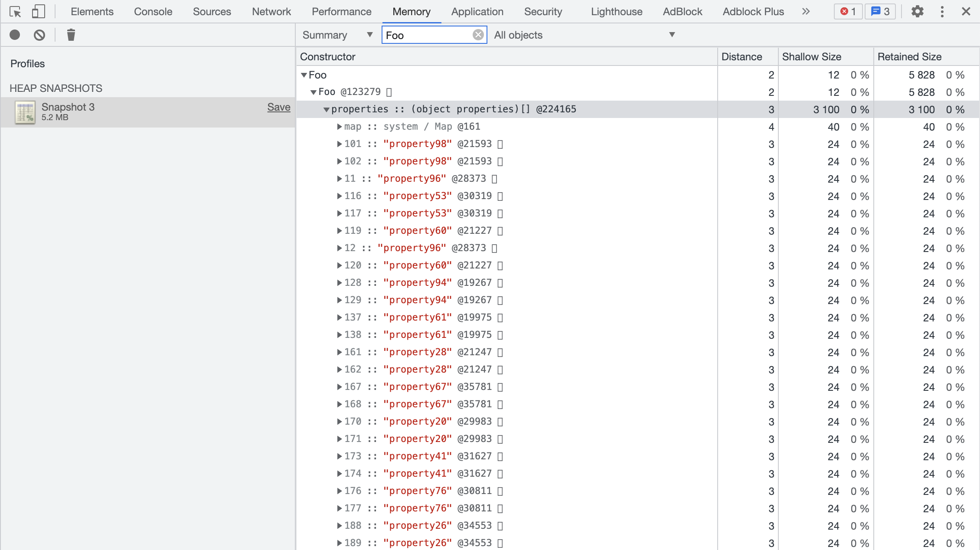Toggle the device toolbar icon
980x550 pixels.
(39, 12)
